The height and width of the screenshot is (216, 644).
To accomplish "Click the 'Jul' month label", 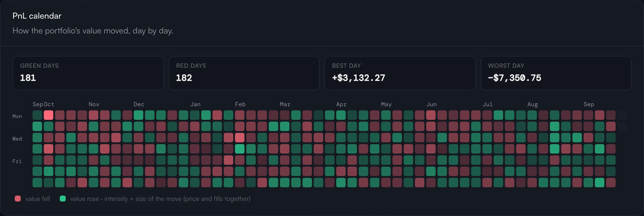I will point(488,104).
